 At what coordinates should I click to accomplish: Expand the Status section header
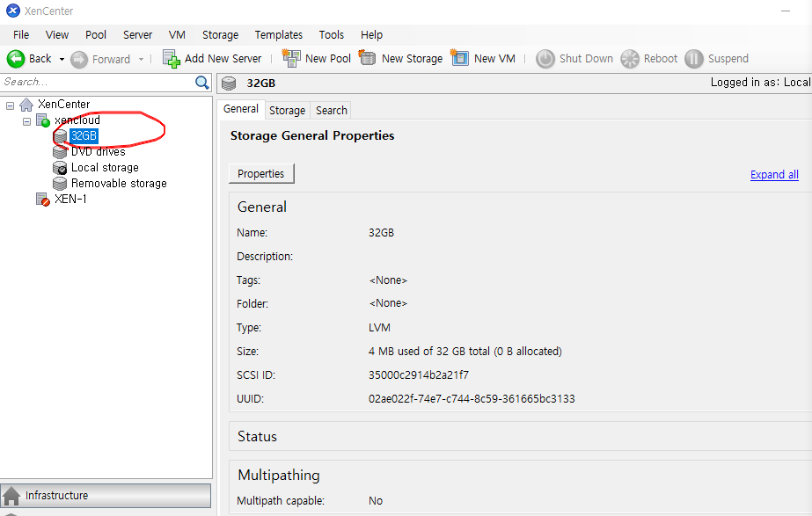[x=520, y=436]
